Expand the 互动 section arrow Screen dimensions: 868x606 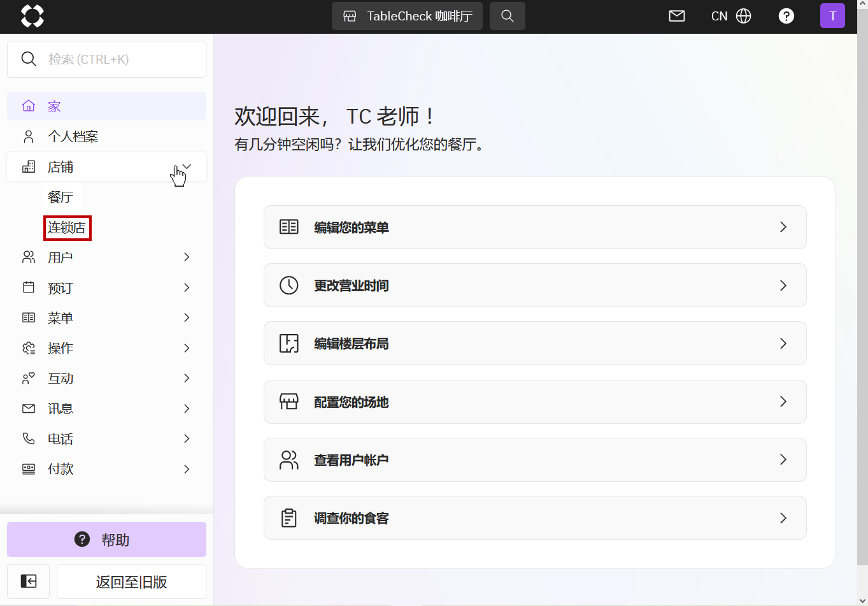coord(187,379)
